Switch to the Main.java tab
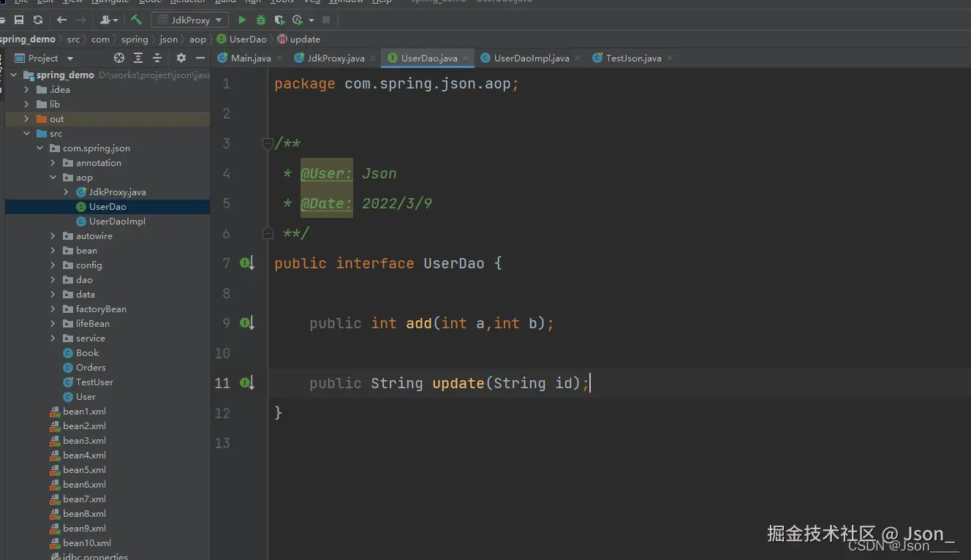This screenshot has width=971, height=560. coord(251,58)
